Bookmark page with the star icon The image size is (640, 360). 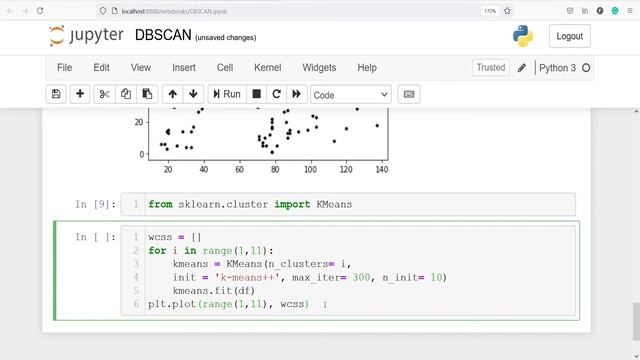[x=507, y=11]
